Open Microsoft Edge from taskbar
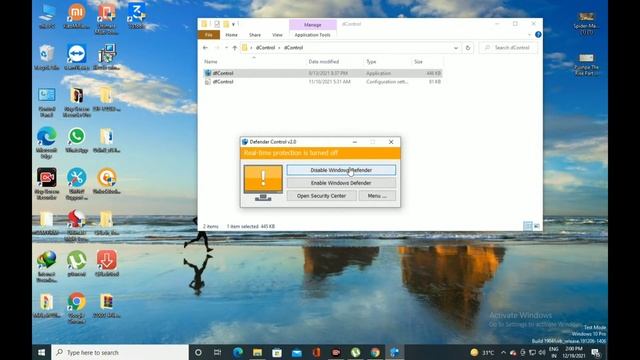The image size is (640, 360). (x=238, y=352)
